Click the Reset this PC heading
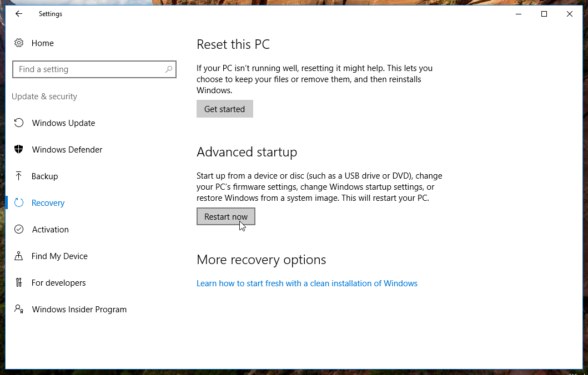The image size is (588, 375). 233,44
